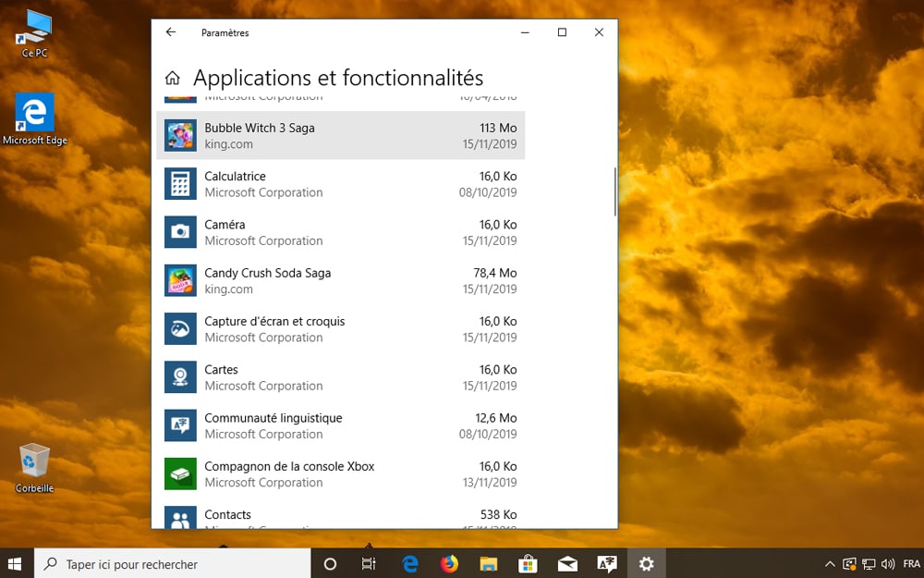
Task: Click the '08/10/2019' date of Calculatrice
Action: click(x=488, y=192)
